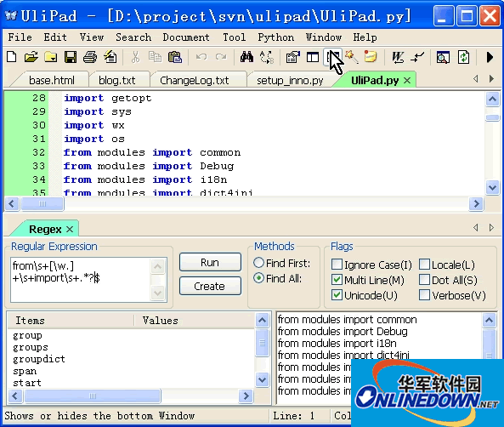Toggle the left side window panel icon
Screen dimensions: 504x427
click(x=313, y=57)
